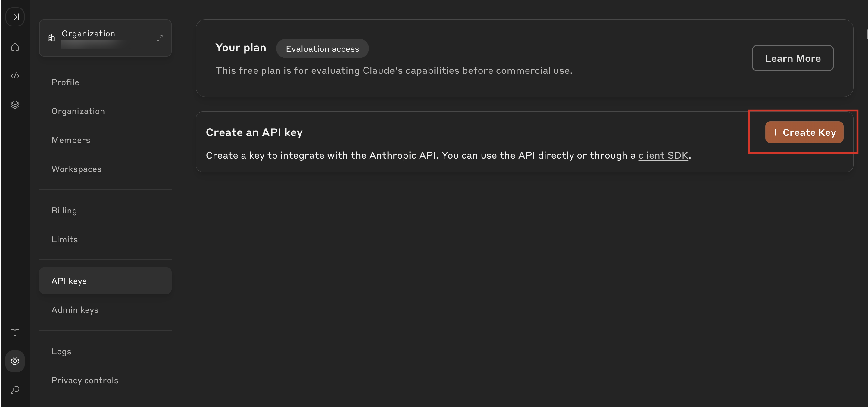868x407 pixels.
Task: Click the key icon in left rail
Action: (15, 390)
